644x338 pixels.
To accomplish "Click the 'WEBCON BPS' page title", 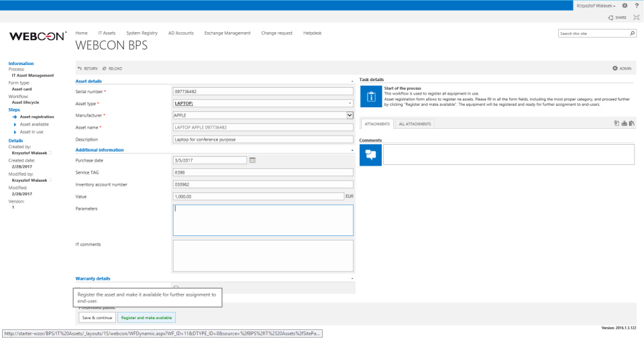I will pyautogui.click(x=111, y=45).
